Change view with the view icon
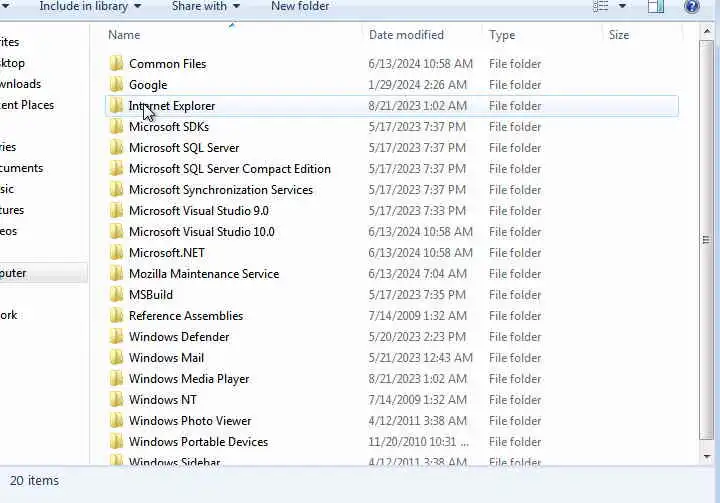720x503 pixels. (601, 6)
